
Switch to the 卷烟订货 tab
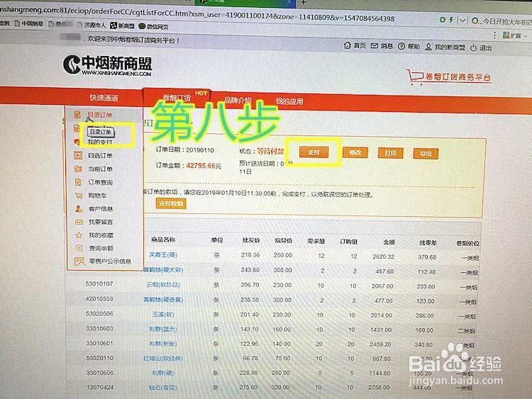tap(177, 99)
